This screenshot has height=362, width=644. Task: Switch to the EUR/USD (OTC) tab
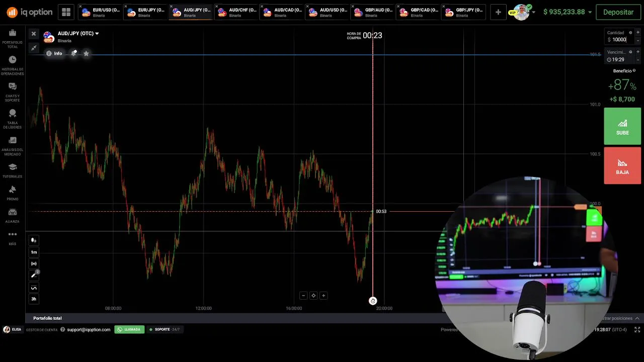point(101,12)
